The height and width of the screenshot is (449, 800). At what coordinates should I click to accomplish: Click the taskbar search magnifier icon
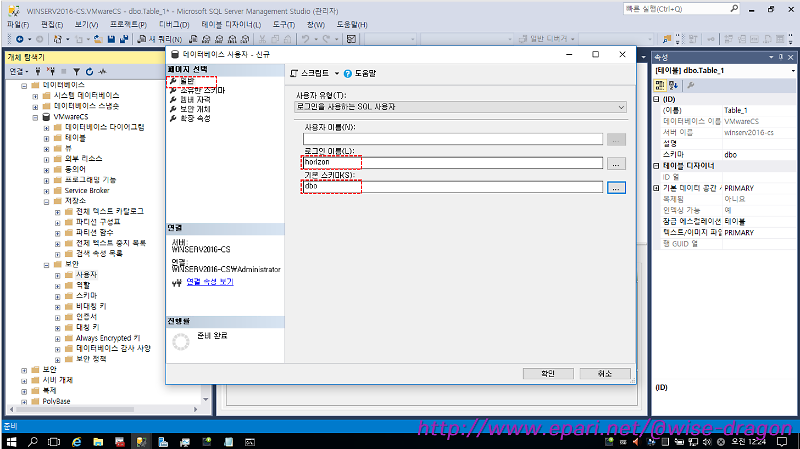coord(33,442)
